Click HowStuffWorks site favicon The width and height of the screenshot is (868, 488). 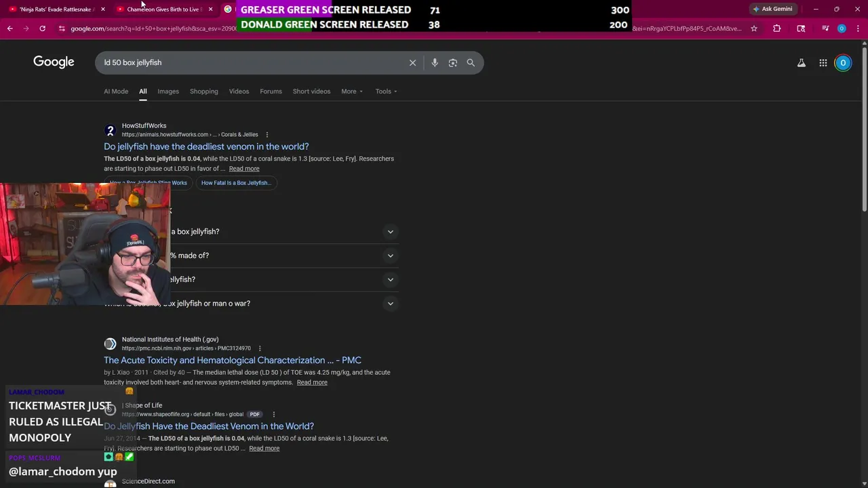click(x=110, y=130)
